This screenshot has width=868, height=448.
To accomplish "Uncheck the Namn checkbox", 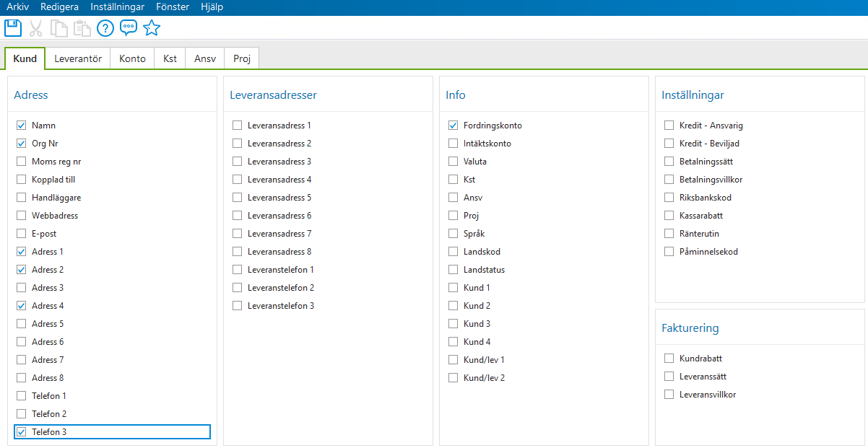I will 21,125.
